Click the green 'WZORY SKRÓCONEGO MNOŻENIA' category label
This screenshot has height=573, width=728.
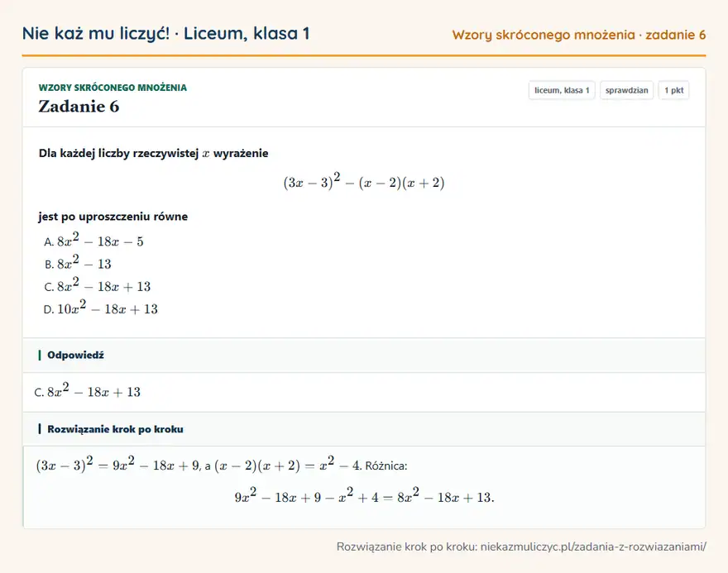coord(113,87)
